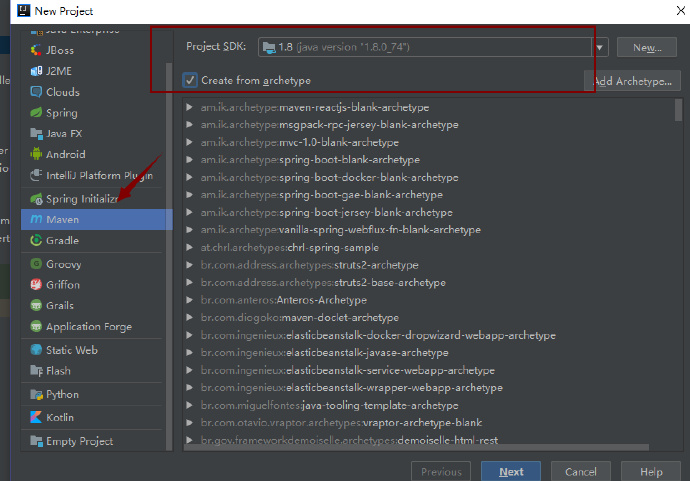Click the archetype list horizontal scrollbar

point(416,447)
